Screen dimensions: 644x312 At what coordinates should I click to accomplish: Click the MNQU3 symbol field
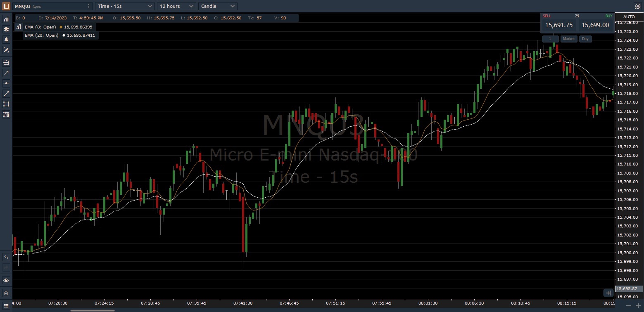(x=50, y=6)
